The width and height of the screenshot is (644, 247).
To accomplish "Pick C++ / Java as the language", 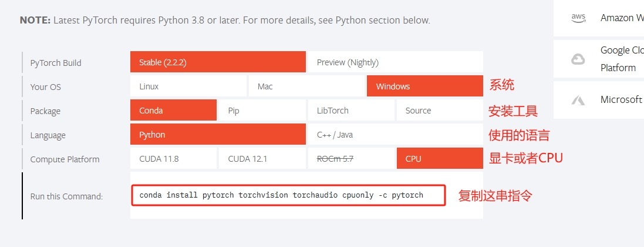I will coord(396,134).
